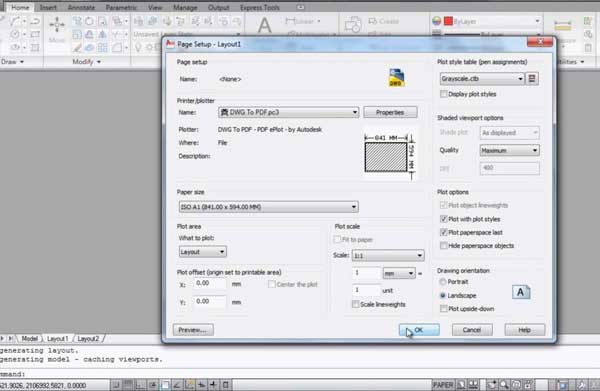Toggle Ortho Mode in status bar
Screen dimensions: 600x391
click(140, 385)
